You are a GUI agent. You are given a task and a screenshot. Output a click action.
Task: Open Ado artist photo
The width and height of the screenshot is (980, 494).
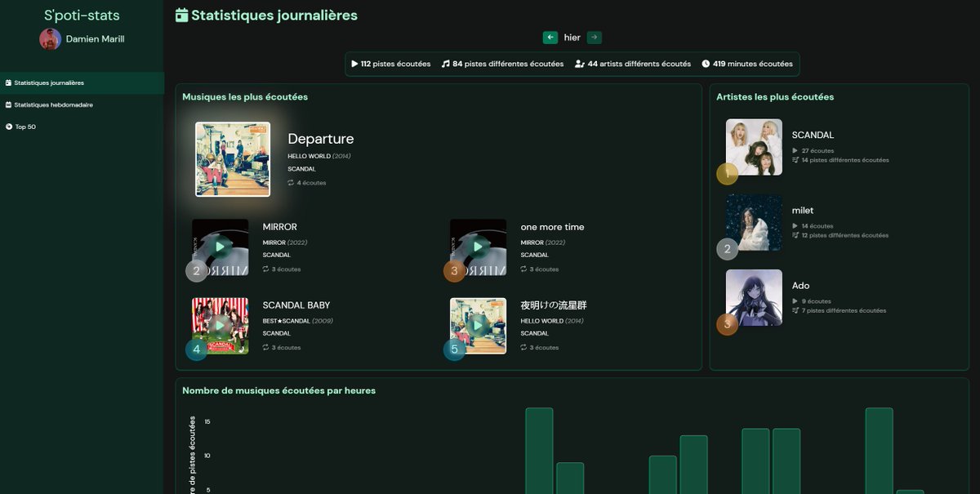[x=754, y=297]
